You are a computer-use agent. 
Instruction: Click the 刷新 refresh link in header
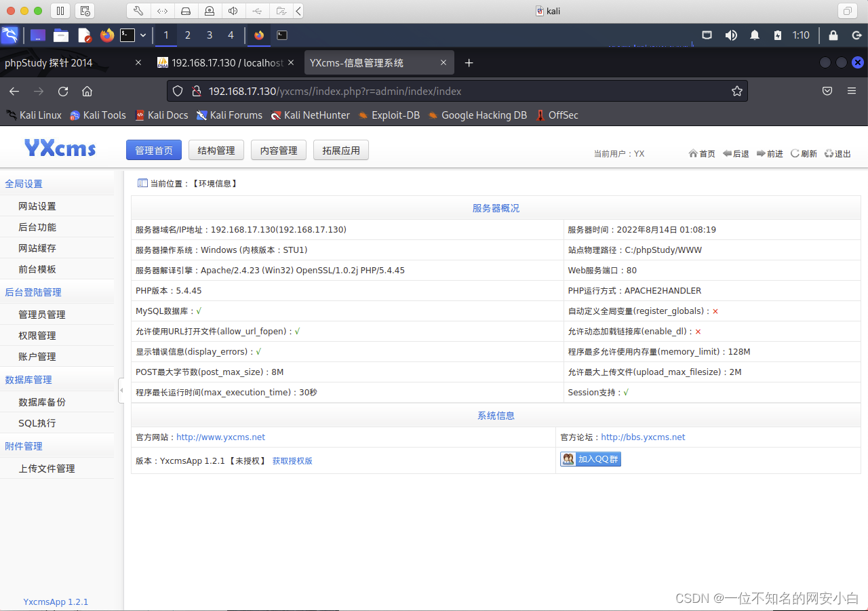point(804,154)
